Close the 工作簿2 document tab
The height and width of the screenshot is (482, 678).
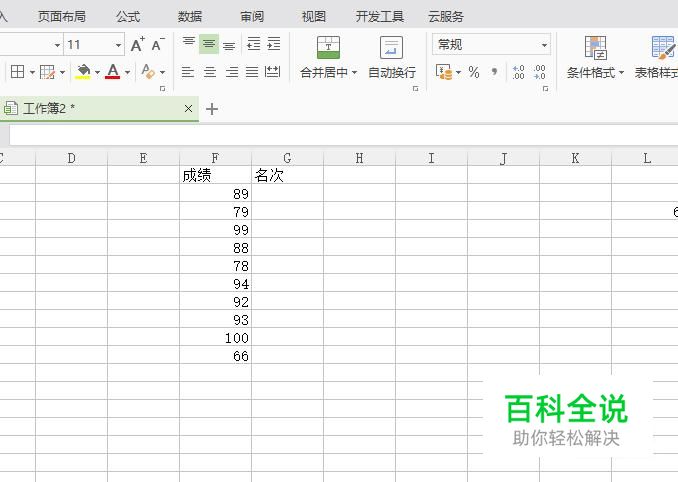point(189,109)
